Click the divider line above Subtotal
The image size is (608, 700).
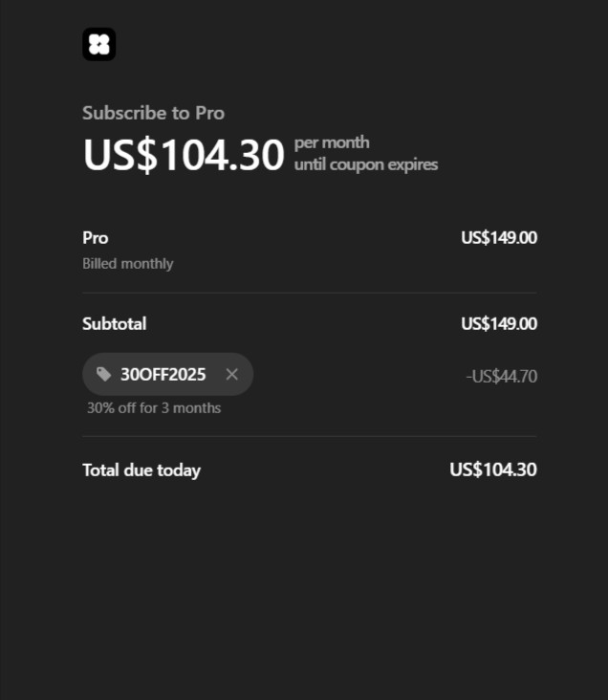coord(309,294)
